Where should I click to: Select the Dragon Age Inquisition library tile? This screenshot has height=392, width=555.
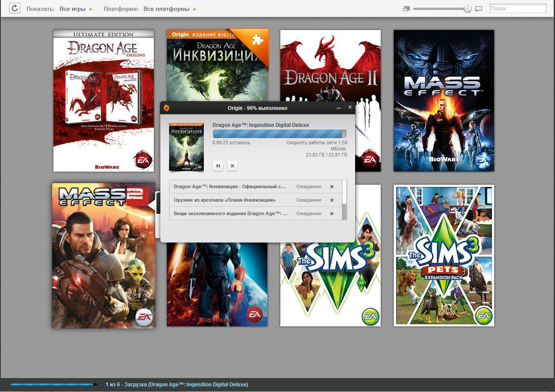pyautogui.click(x=217, y=65)
